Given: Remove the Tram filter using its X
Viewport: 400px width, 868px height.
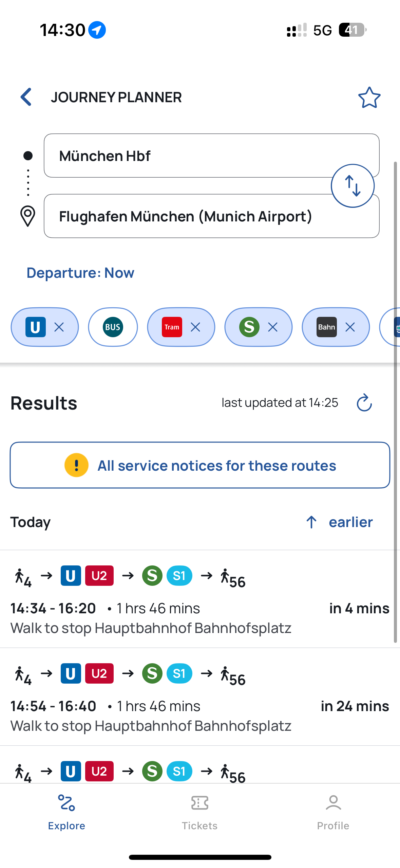Looking at the screenshot, I should tap(195, 327).
